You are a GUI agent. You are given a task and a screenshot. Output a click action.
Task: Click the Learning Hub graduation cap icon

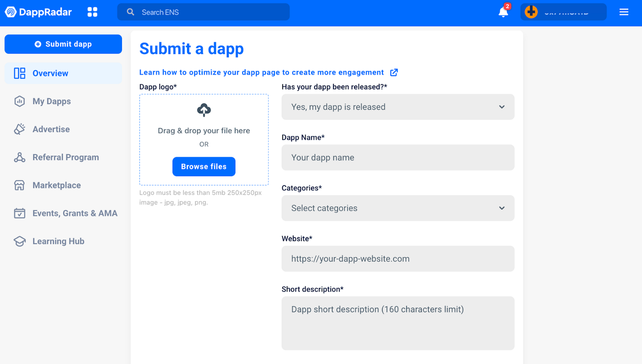coord(19,241)
